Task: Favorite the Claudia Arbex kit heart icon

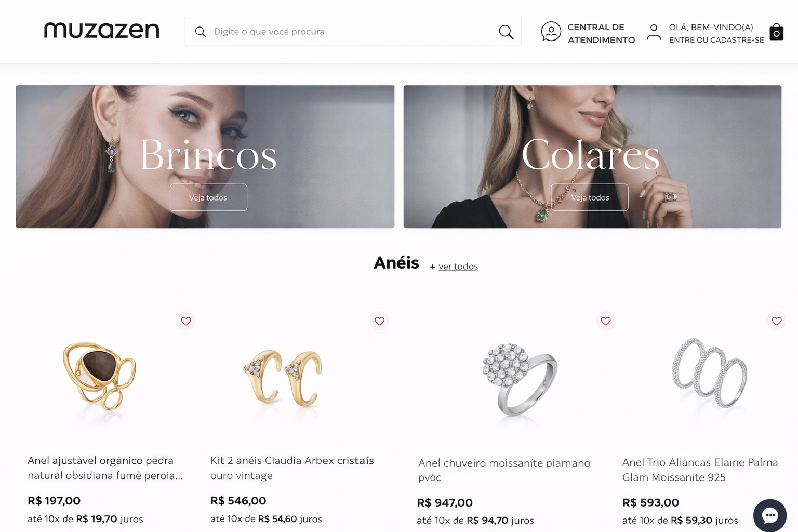Action: [380, 321]
